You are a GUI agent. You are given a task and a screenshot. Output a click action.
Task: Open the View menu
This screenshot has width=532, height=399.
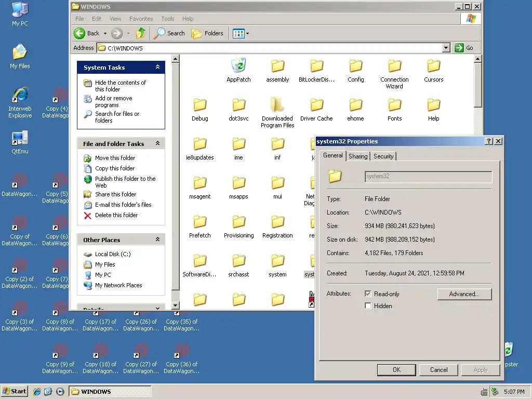coord(115,19)
